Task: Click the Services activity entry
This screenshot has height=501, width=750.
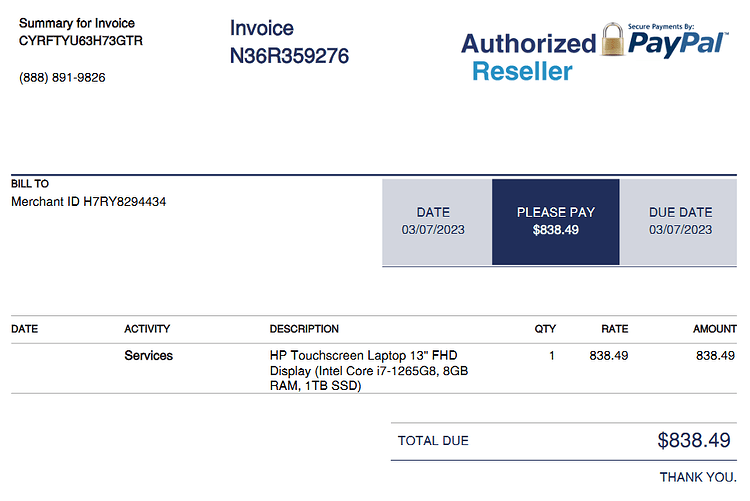Action: (x=149, y=356)
